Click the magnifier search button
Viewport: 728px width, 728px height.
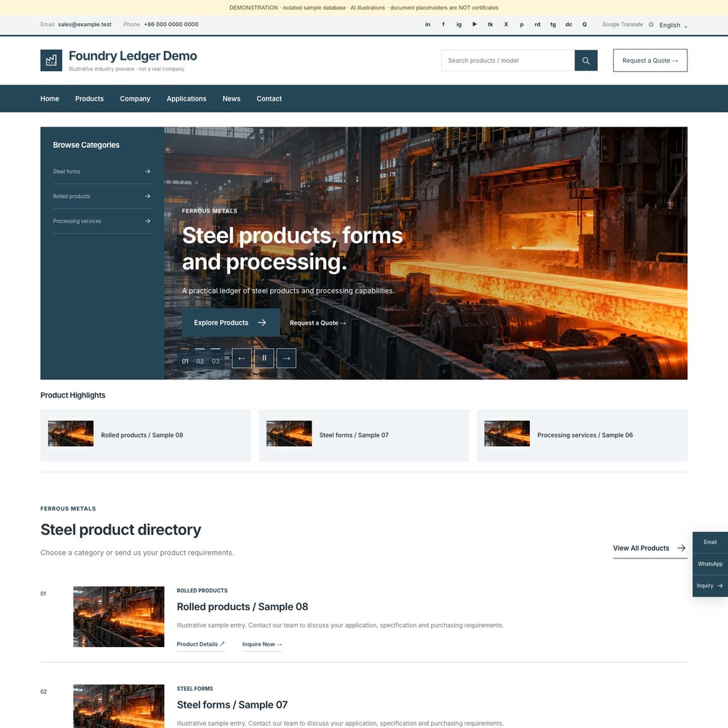586,60
